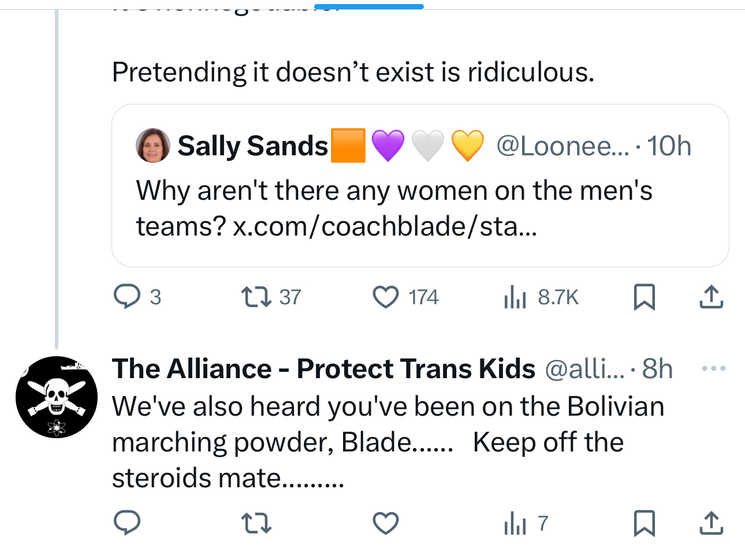Repost the tweet with 37 reposts
The image size is (745, 560).
(256, 297)
